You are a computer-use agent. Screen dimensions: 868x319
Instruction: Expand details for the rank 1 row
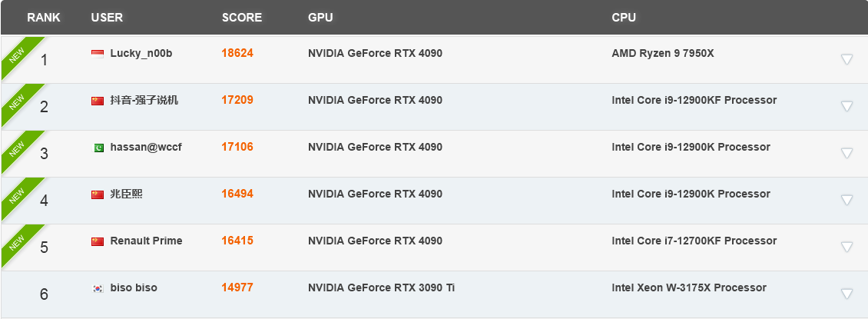click(846, 59)
